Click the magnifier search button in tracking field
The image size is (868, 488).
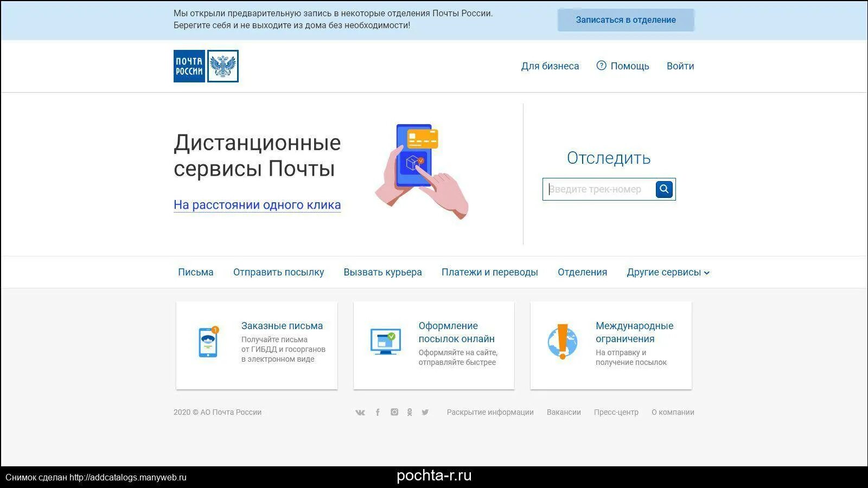tap(664, 189)
